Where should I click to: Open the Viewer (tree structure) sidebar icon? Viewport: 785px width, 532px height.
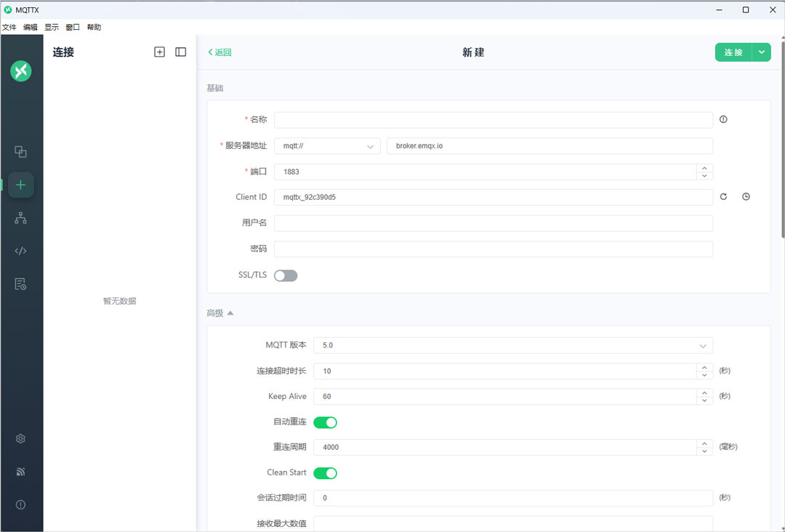pyautogui.click(x=20, y=218)
